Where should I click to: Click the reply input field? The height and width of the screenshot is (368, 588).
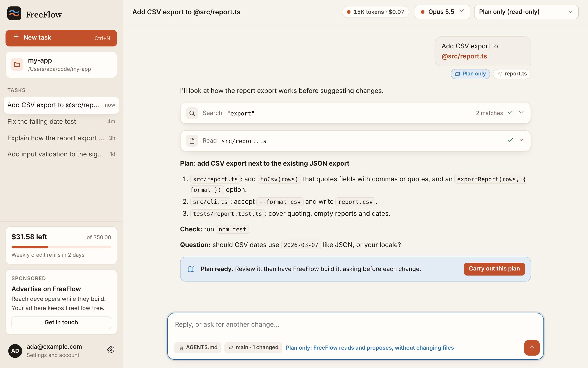(355, 325)
